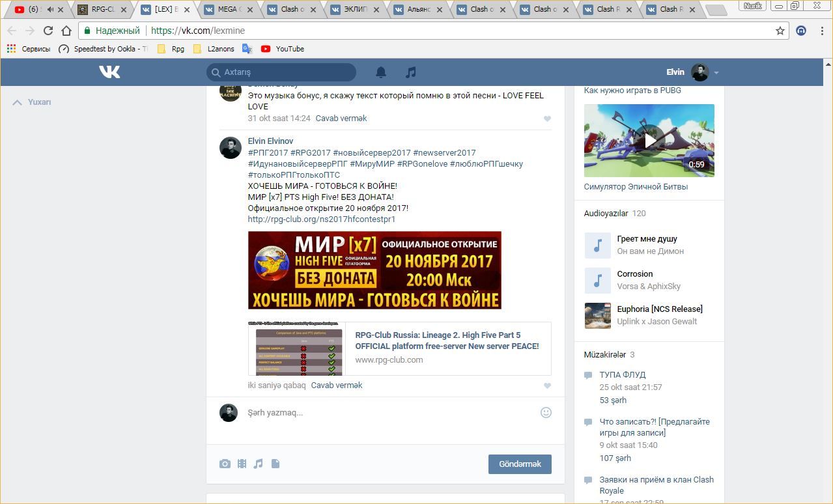Viewport: 833px width, 504px height.
Task: Go back with the browser back arrow
Action: (x=12, y=31)
